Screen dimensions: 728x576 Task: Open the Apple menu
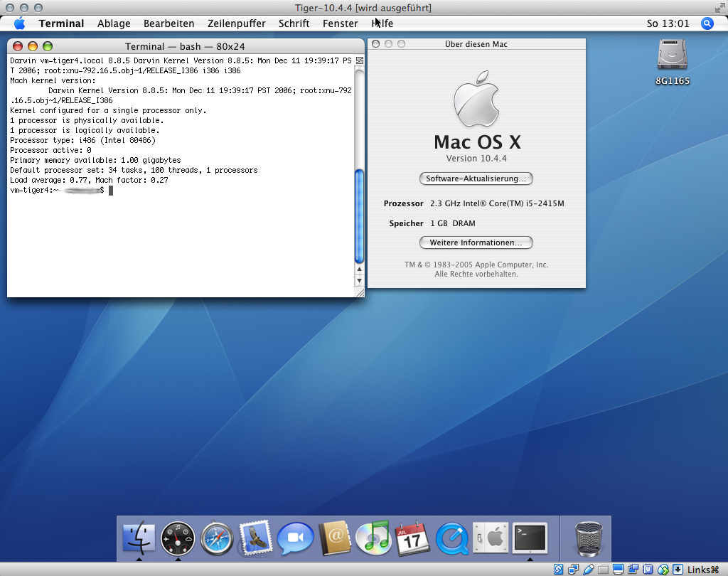tap(19, 23)
